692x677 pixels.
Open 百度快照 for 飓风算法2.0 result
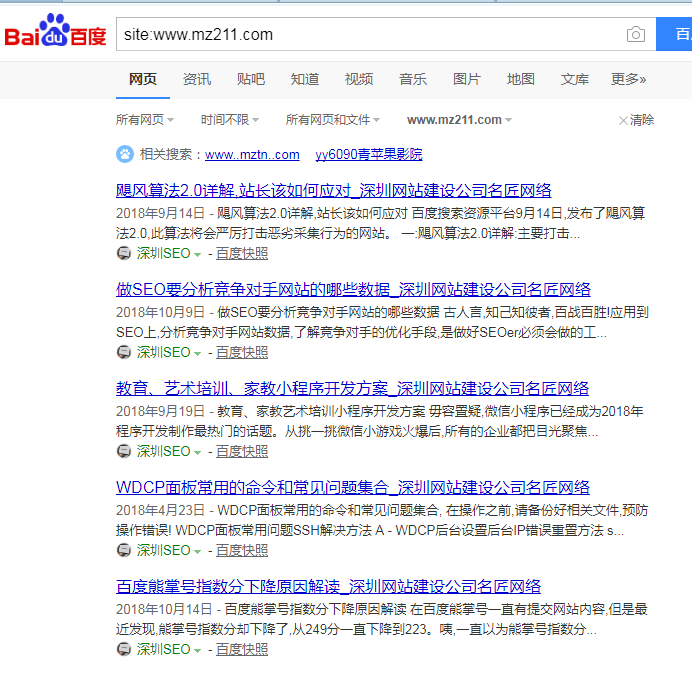click(x=242, y=253)
